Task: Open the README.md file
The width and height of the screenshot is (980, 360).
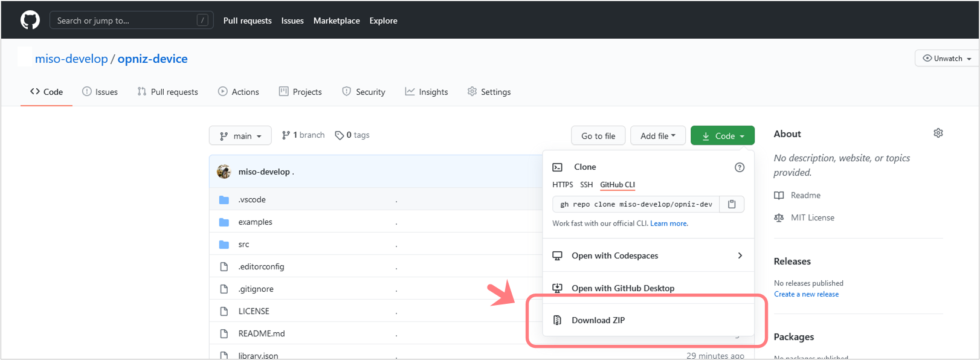Action: point(262,333)
